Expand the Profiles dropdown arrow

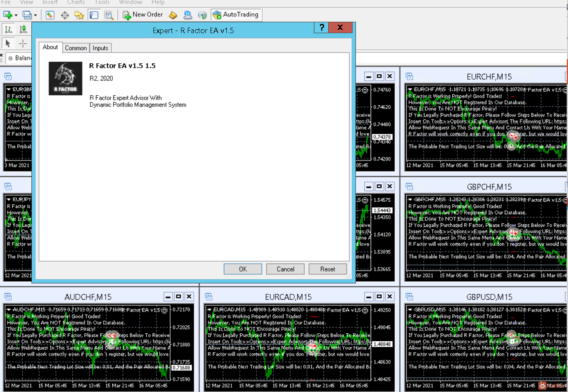(35, 15)
